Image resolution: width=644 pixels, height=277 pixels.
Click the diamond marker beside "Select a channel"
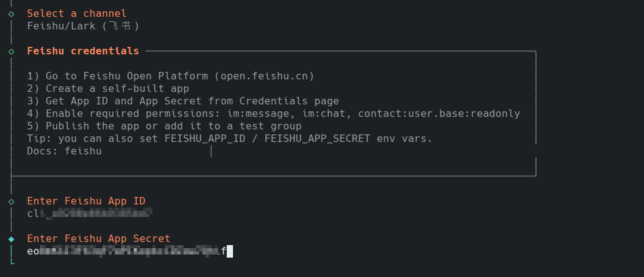(11, 13)
